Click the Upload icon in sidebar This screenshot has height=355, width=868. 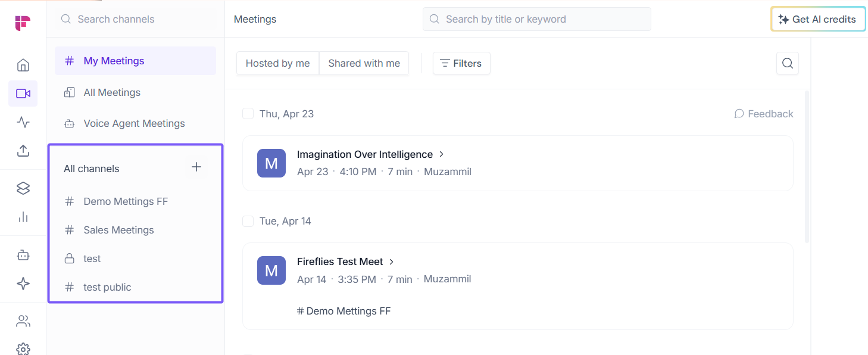(23, 151)
